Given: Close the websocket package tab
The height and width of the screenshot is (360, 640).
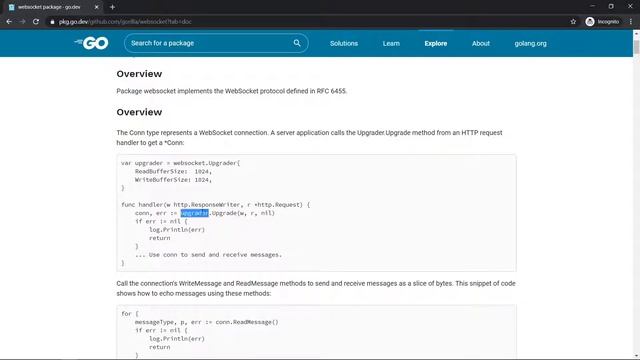Looking at the screenshot, I should point(97,7).
